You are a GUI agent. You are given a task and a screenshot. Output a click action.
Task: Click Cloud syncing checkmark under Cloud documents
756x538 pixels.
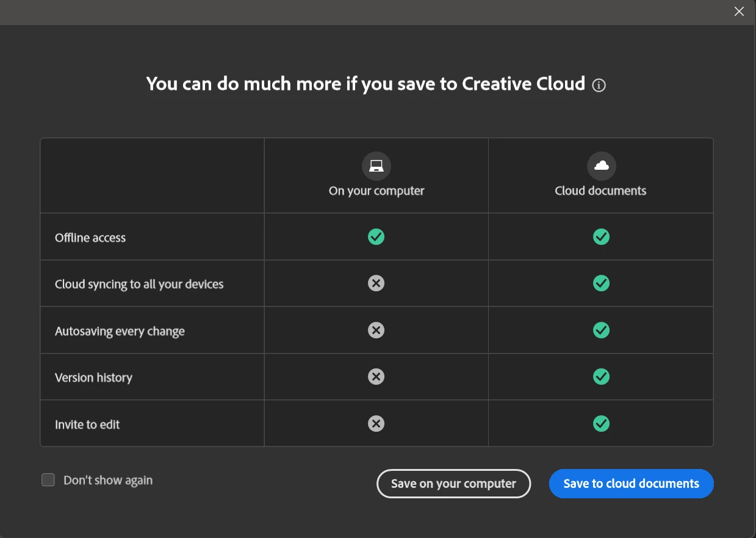coord(602,283)
